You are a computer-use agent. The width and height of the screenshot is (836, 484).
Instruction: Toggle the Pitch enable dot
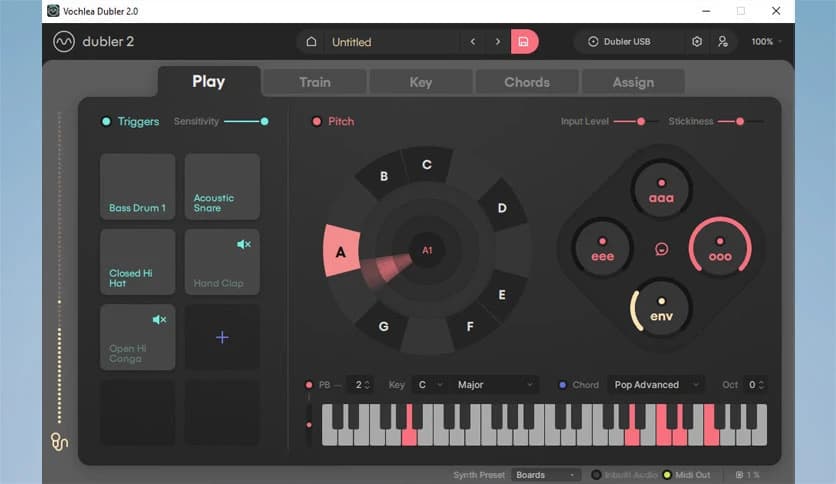point(317,122)
